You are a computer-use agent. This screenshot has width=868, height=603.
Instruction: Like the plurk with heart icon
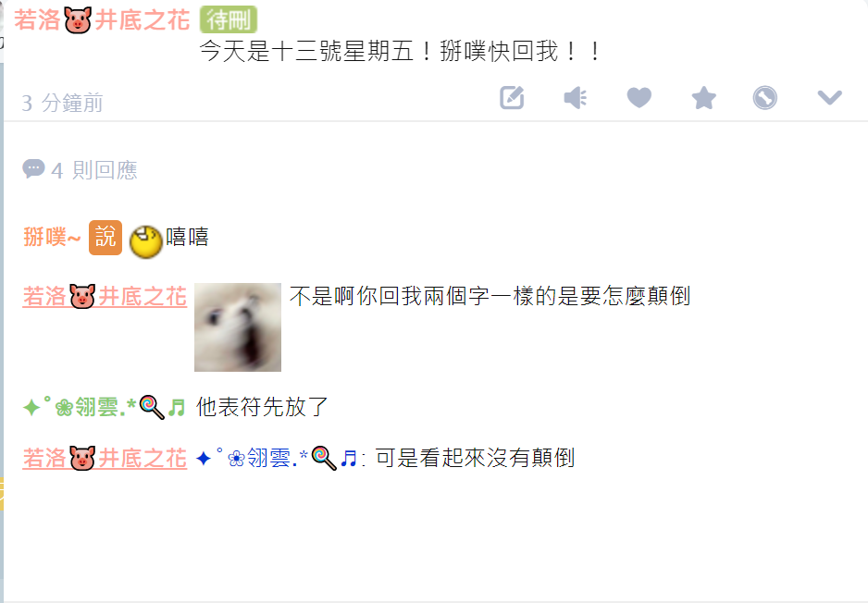pyautogui.click(x=639, y=98)
